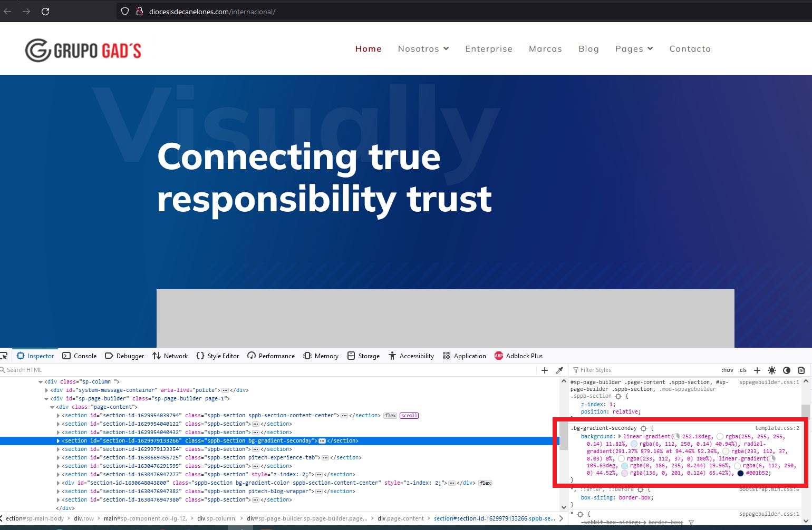Open the Adblock Plus tab
812x530 pixels.
(x=518, y=356)
